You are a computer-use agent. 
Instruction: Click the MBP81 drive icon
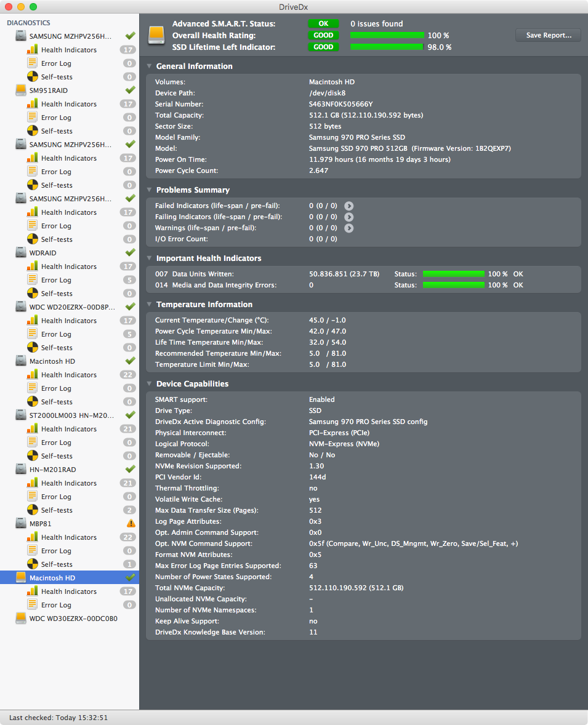[21, 523]
